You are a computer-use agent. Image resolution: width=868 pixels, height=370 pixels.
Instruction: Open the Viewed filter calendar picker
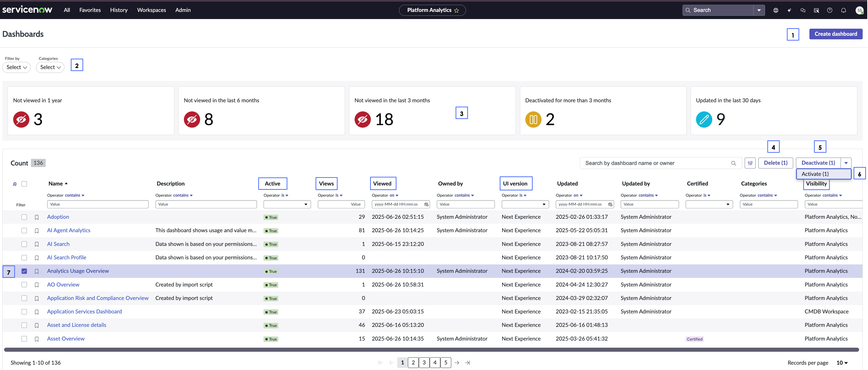[426, 205]
